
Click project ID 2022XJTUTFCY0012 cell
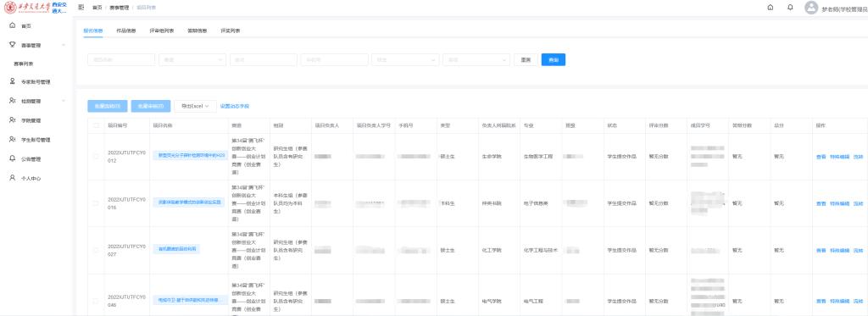(126, 157)
